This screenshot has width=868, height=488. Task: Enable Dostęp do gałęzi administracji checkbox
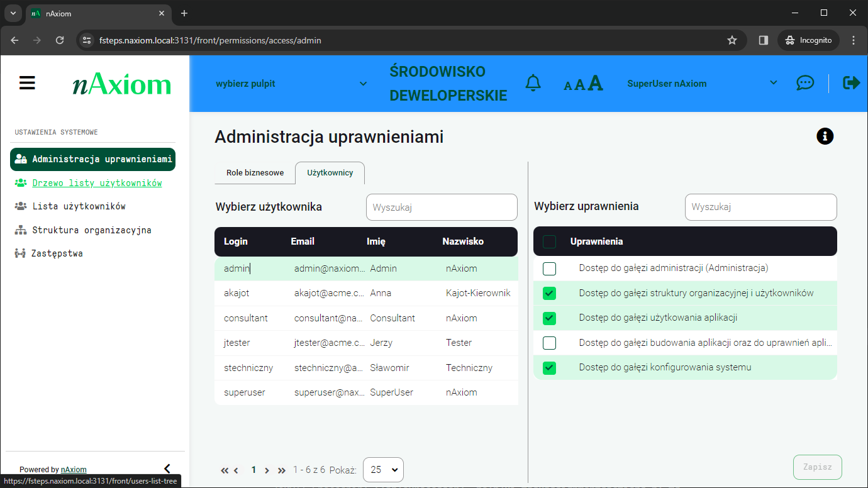coord(549,269)
